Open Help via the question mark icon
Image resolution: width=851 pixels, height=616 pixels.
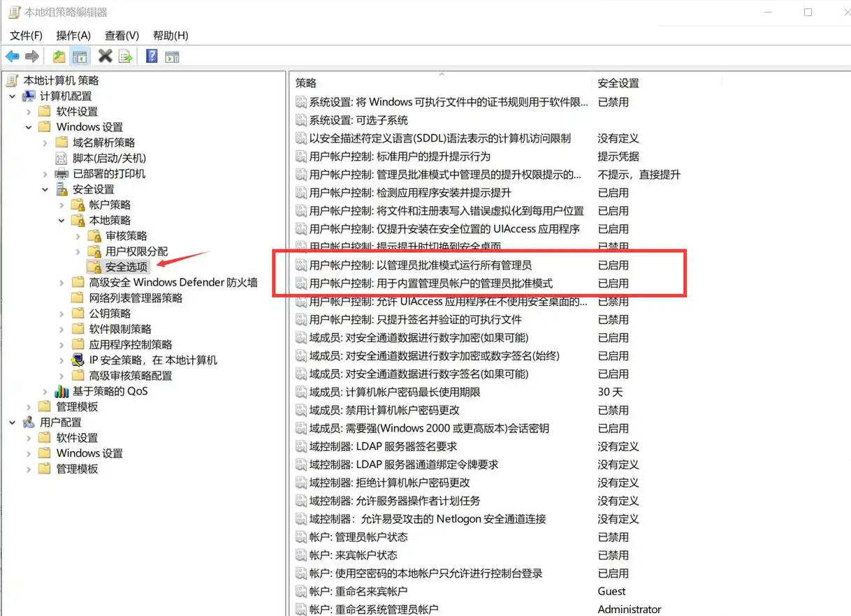(x=152, y=57)
